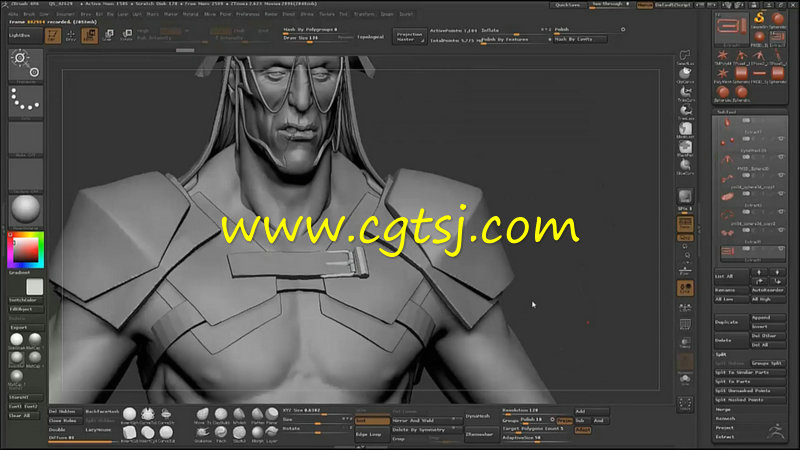Viewport: 800px width, 450px height.
Task: Collapse the SubTool panel header
Action: tap(727, 111)
